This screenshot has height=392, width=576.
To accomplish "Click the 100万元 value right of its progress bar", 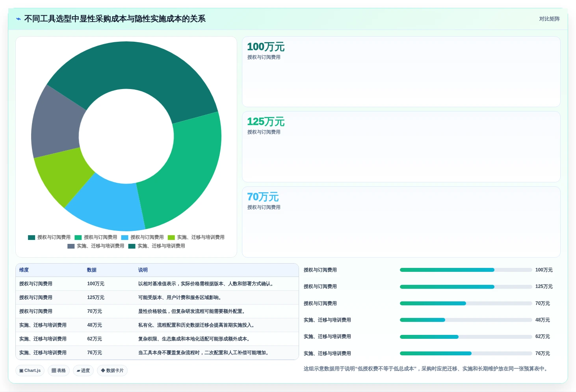I will (544, 270).
